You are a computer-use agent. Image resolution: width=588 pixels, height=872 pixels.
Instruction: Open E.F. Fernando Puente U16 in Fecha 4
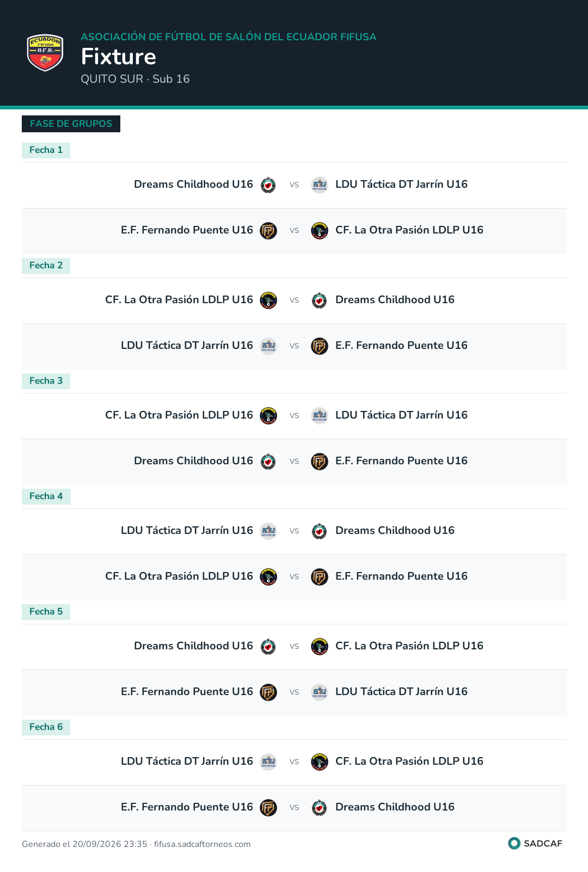tap(401, 576)
